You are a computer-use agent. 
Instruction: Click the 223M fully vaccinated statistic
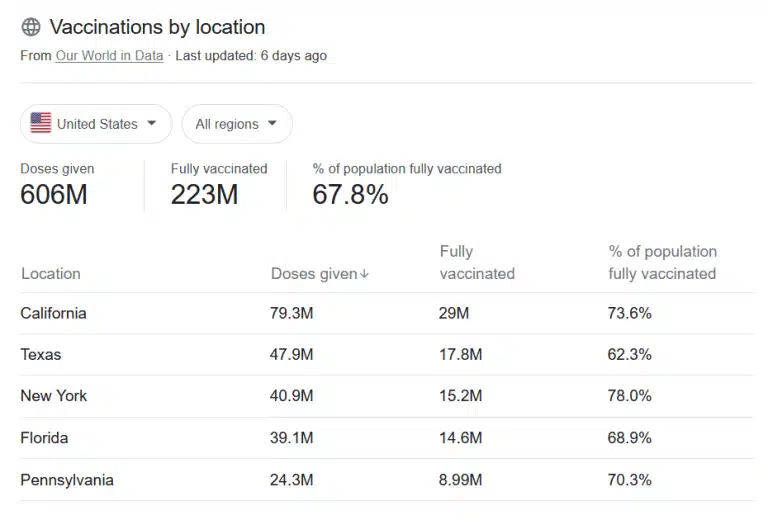(x=204, y=194)
